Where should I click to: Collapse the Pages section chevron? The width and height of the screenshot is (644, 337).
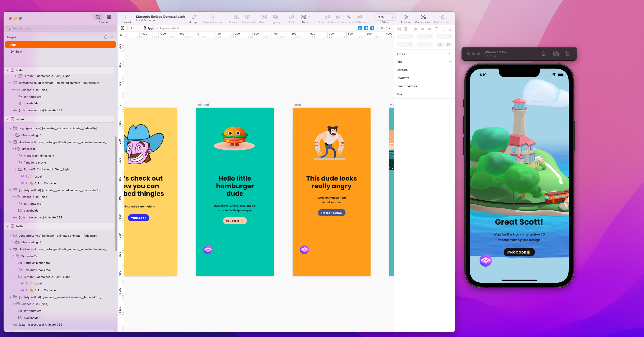(112, 37)
